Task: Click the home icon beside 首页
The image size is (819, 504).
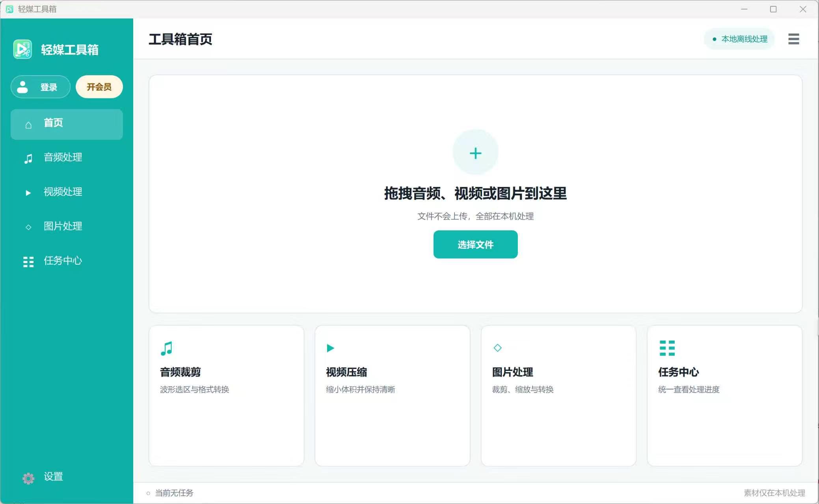Action: pyautogui.click(x=28, y=125)
